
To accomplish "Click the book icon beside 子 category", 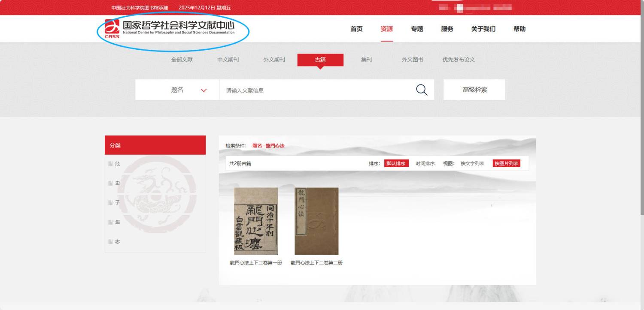I will click(110, 202).
